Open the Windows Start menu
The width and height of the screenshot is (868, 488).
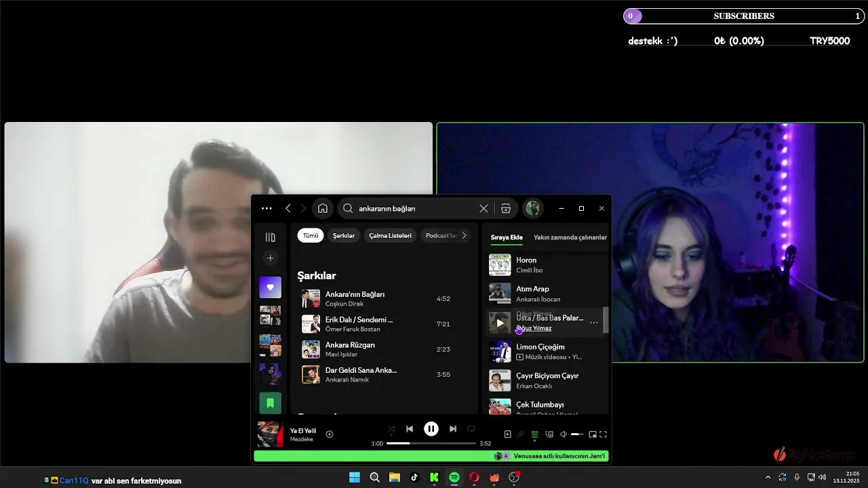click(x=355, y=477)
